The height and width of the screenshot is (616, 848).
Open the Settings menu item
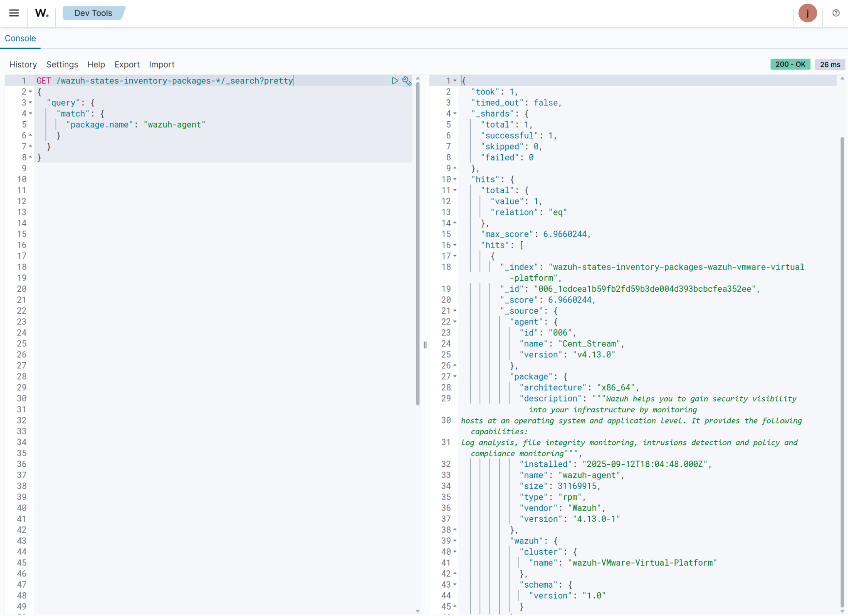click(x=62, y=64)
